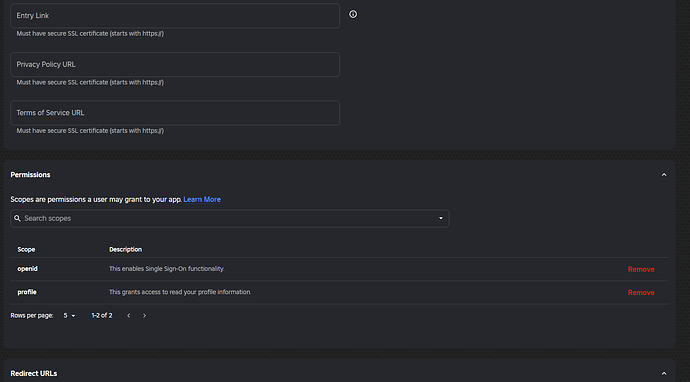This screenshot has width=690, height=382.
Task: Focus the Terms of Service URL field
Action: click(175, 113)
